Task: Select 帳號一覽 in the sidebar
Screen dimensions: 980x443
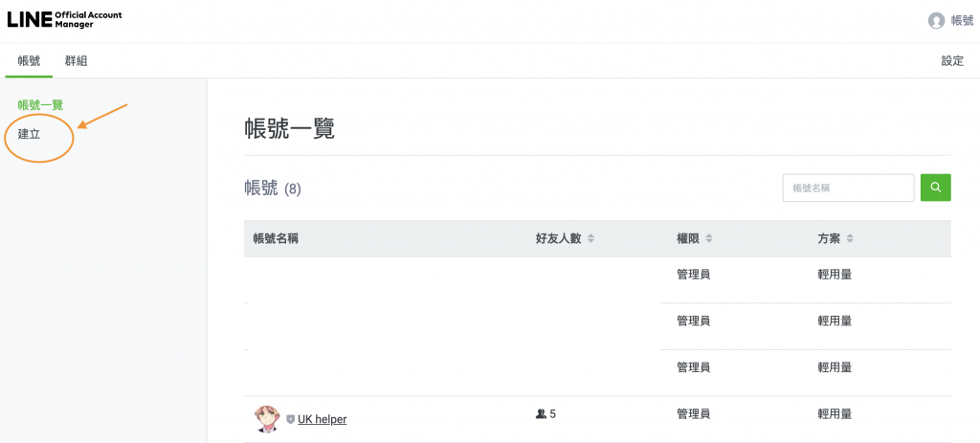Action: coord(40,105)
